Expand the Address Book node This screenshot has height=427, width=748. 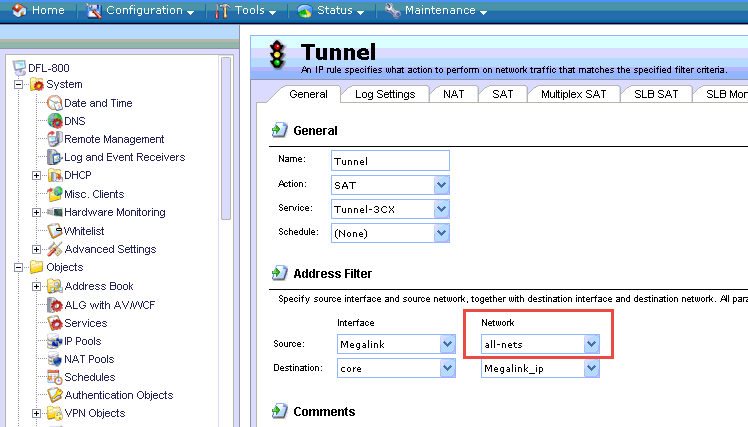point(36,286)
